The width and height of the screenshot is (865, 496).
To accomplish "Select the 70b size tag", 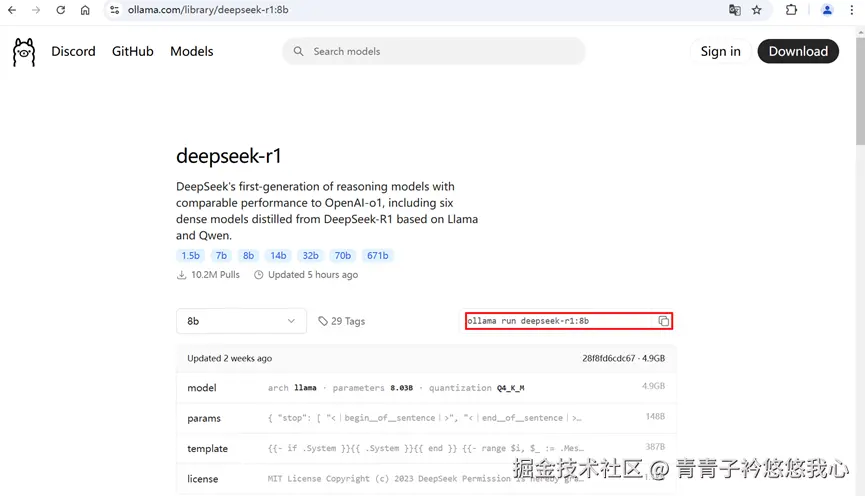I will [343, 255].
